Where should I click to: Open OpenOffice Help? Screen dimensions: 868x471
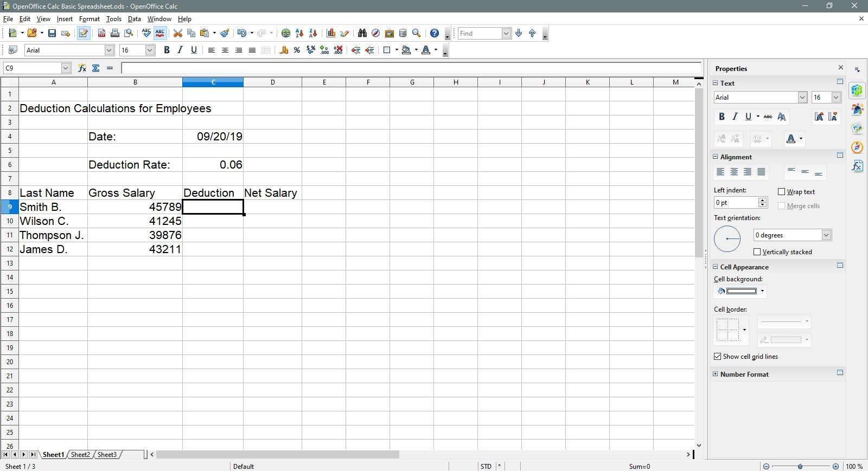point(435,33)
